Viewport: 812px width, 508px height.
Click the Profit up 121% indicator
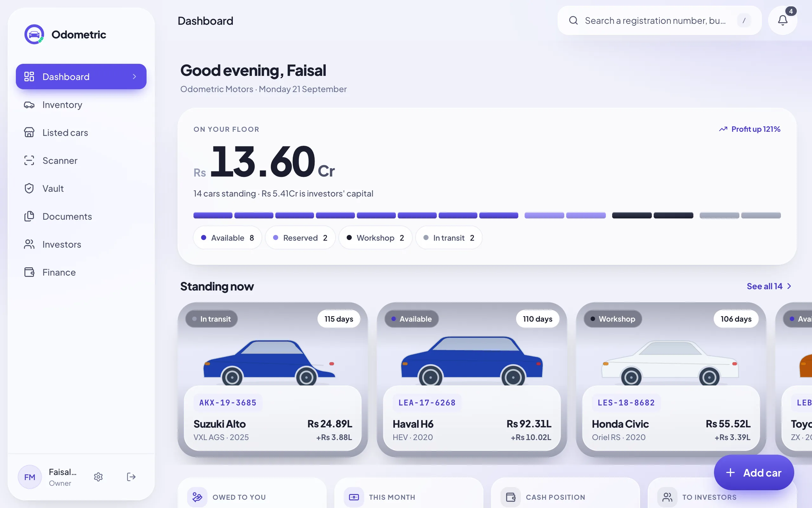click(x=750, y=129)
